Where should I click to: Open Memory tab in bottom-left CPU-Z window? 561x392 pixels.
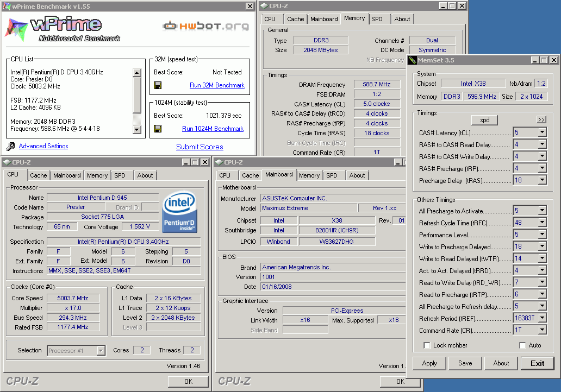tap(97, 175)
